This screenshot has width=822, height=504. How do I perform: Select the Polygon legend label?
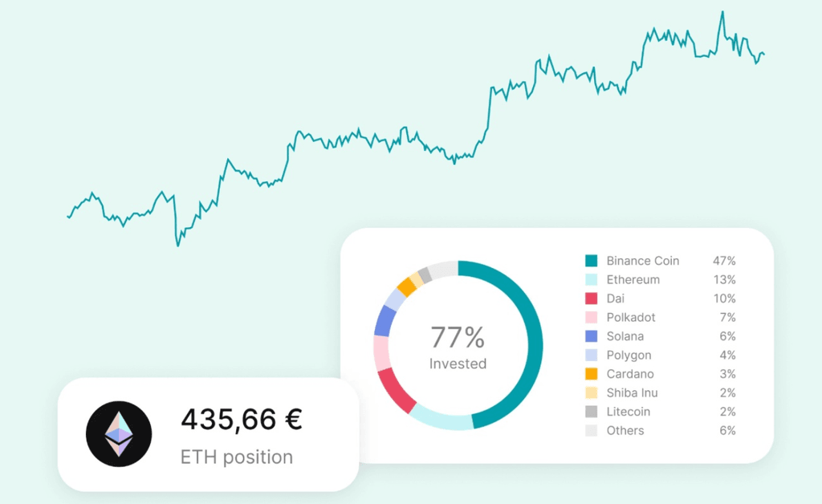coord(629,356)
